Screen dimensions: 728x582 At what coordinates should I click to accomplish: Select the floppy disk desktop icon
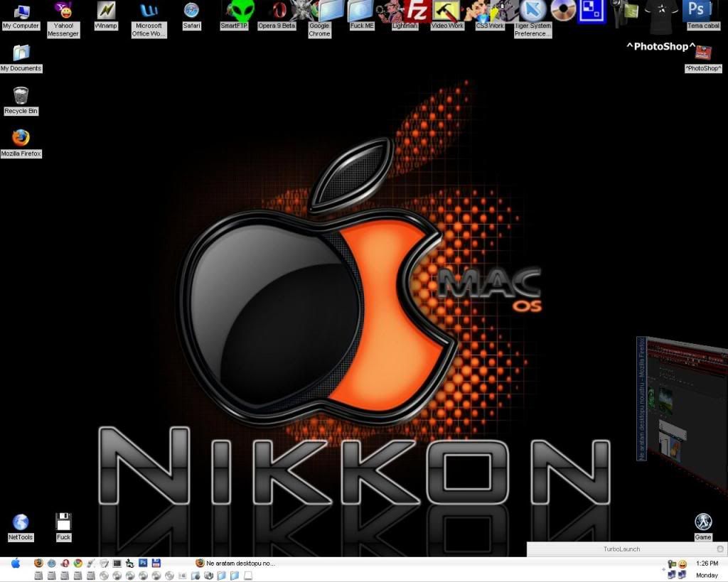(x=63, y=528)
